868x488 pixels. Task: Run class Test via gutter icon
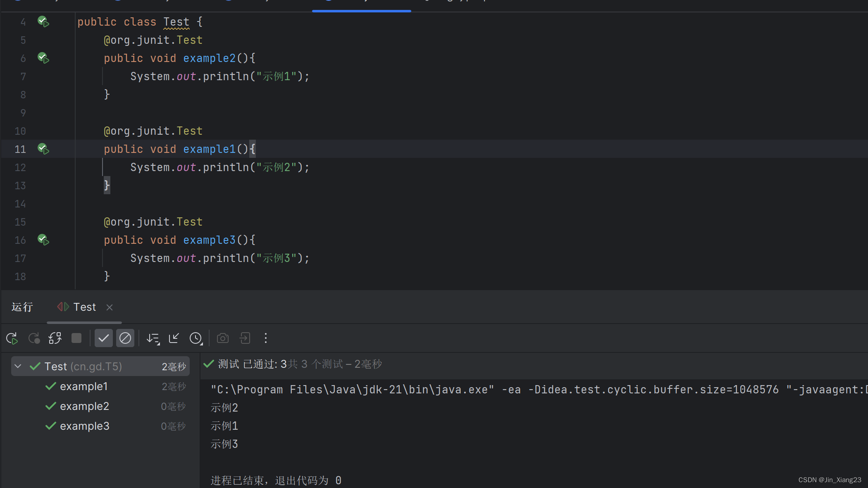[x=43, y=21]
